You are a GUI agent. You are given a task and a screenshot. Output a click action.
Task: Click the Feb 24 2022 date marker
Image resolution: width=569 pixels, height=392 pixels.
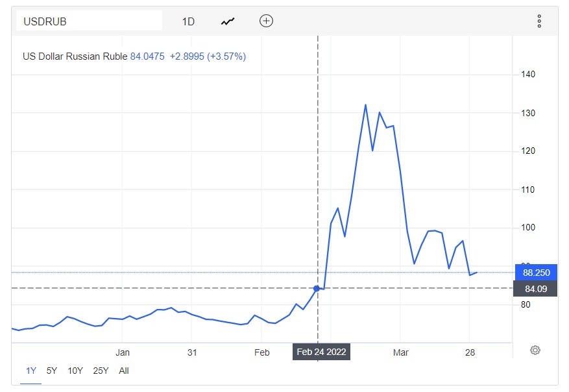(x=321, y=352)
